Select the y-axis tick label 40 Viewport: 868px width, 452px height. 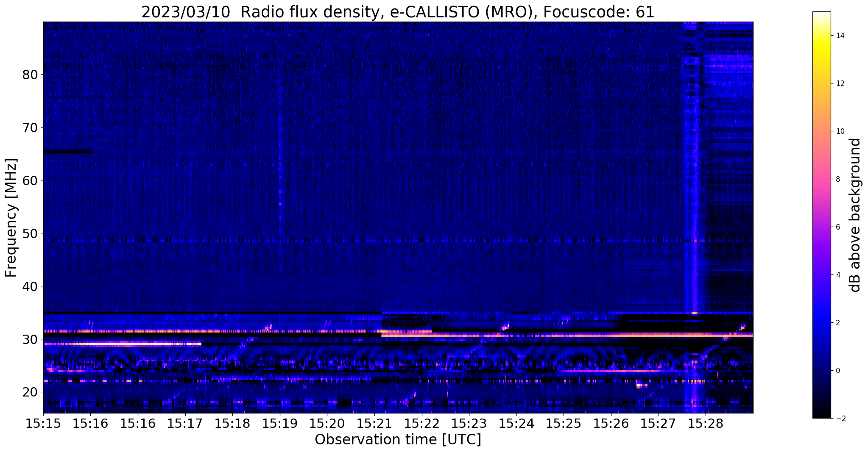pos(30,286)
